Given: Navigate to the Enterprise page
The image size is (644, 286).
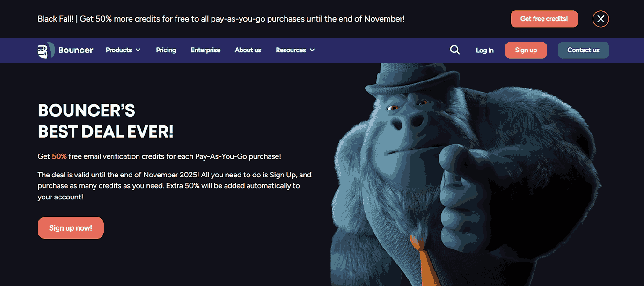Looking at the screenshot, I should click(205, 50).
